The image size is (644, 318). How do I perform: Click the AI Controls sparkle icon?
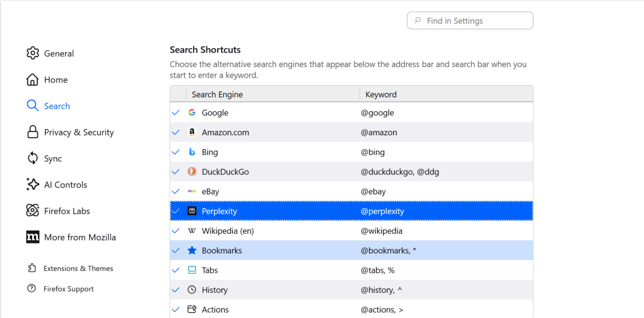coord(33,184)
